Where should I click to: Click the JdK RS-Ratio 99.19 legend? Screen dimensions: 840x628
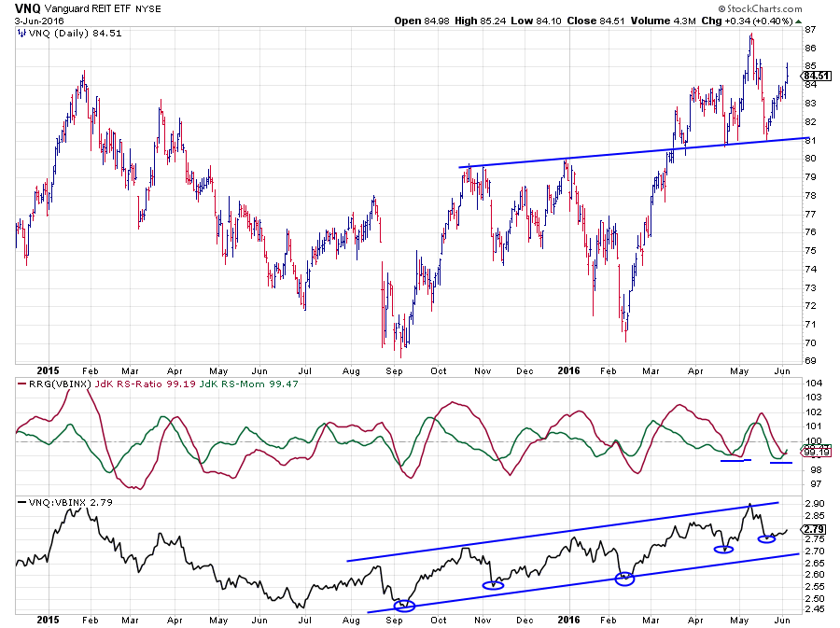click(x=146, y=384)
